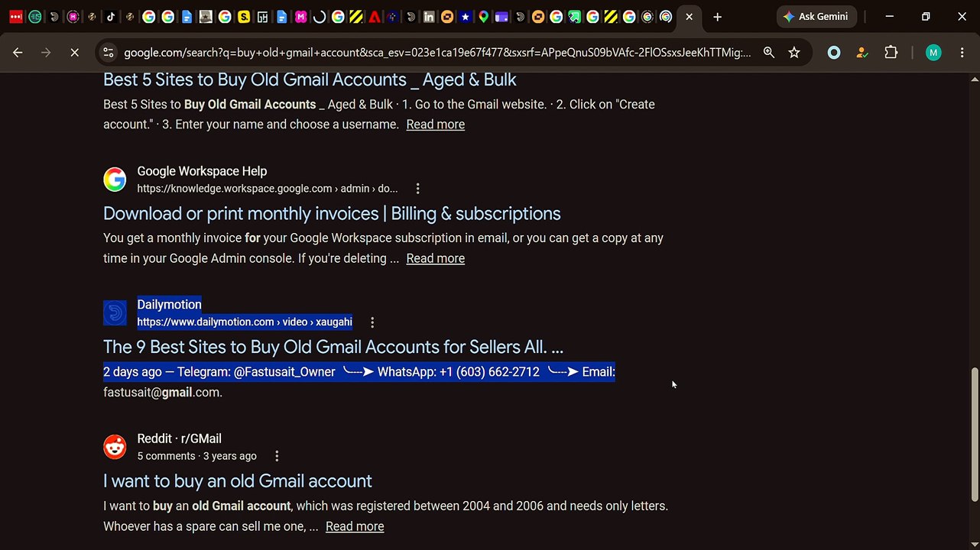Open more options for Reddit r/GMail result
This screenshot has width=980, height=550.
click(277, 456)
